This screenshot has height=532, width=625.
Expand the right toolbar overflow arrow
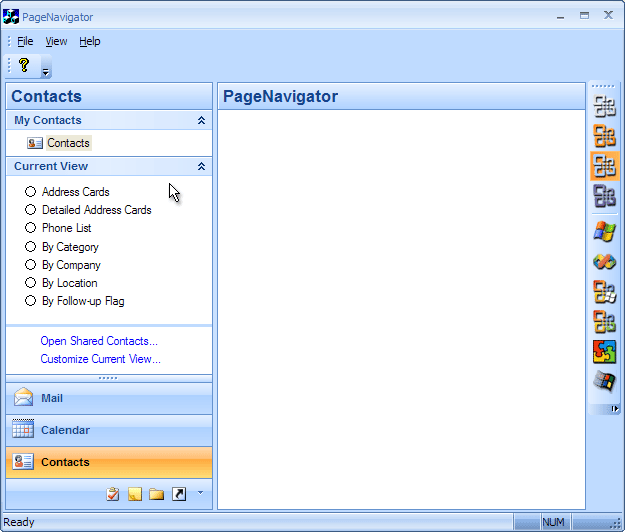[x=615, y=409]
